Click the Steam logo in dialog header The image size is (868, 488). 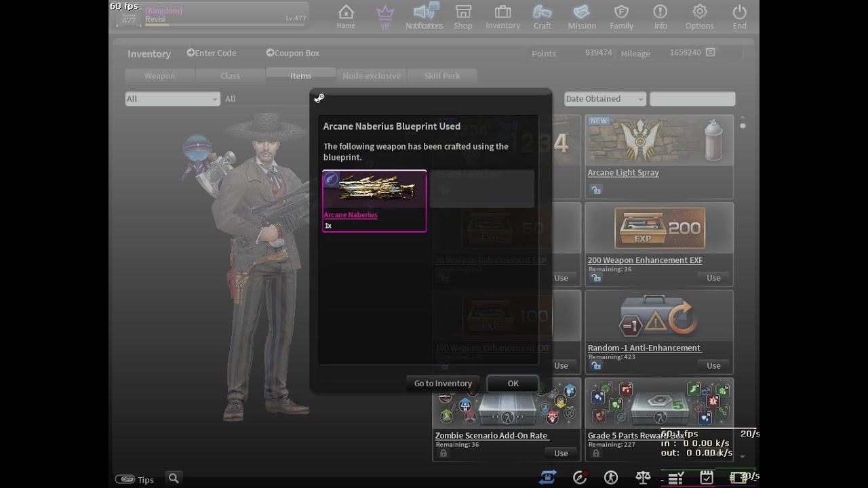[x=319, y=99]
